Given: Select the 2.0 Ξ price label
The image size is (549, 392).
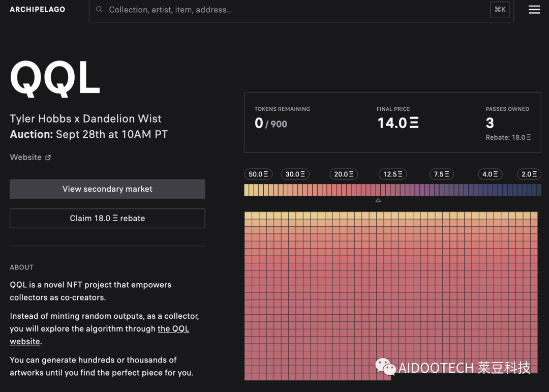Looking at the screenshot, I should tap(529, 174).
